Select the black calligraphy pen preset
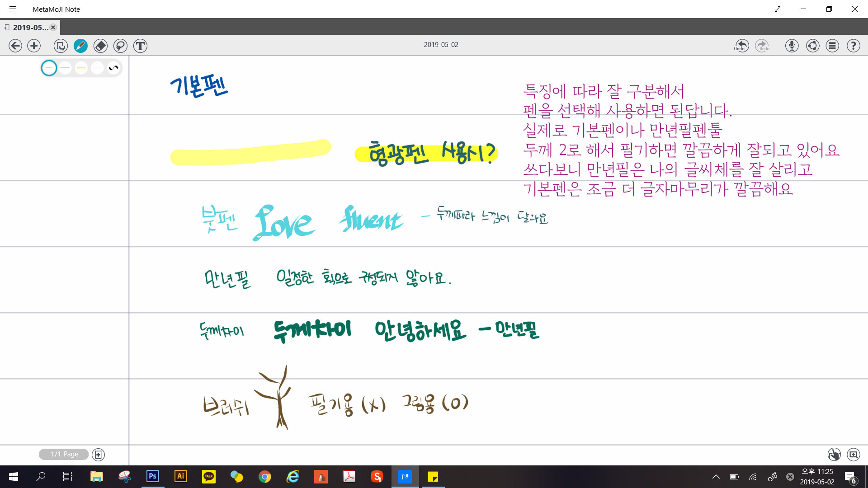Viewport: 868px width, 488px height. (x=113, y=68)
